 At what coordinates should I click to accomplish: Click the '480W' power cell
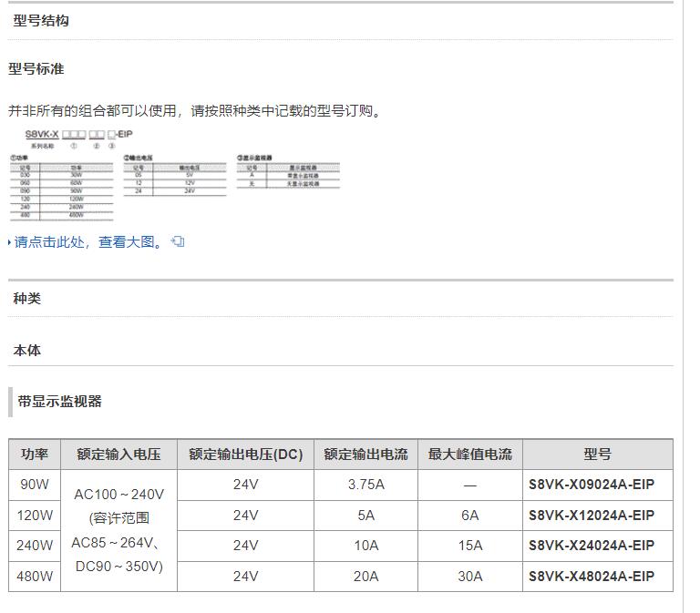(35, 577)
